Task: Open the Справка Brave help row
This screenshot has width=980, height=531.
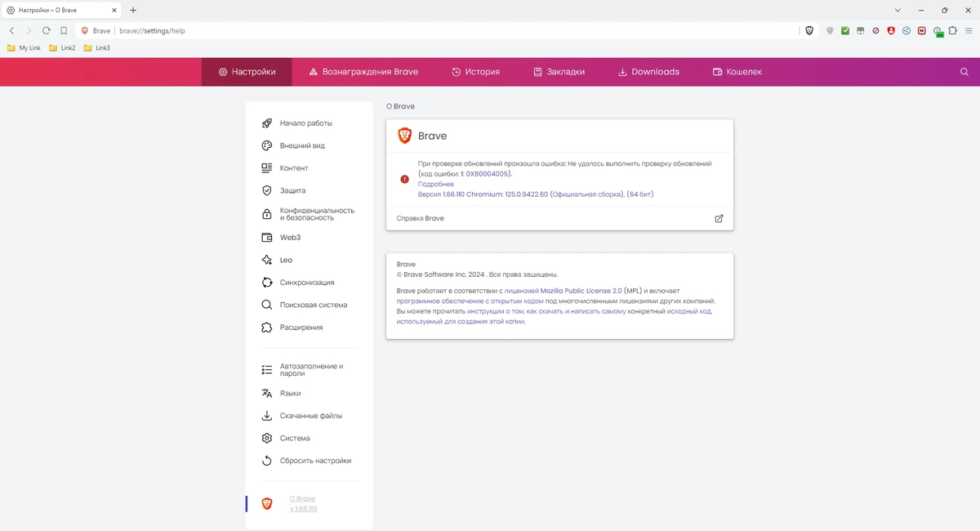Action: click(x=559, y=218)
